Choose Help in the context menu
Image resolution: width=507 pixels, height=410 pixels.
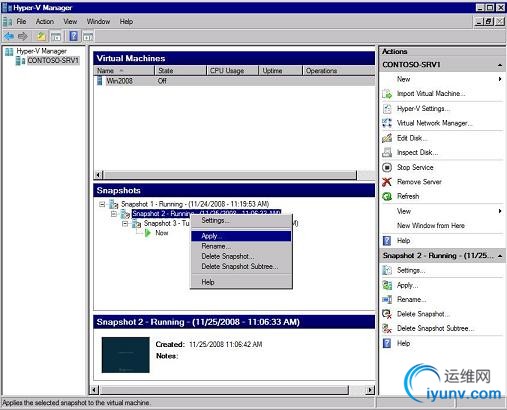point(241,282)
